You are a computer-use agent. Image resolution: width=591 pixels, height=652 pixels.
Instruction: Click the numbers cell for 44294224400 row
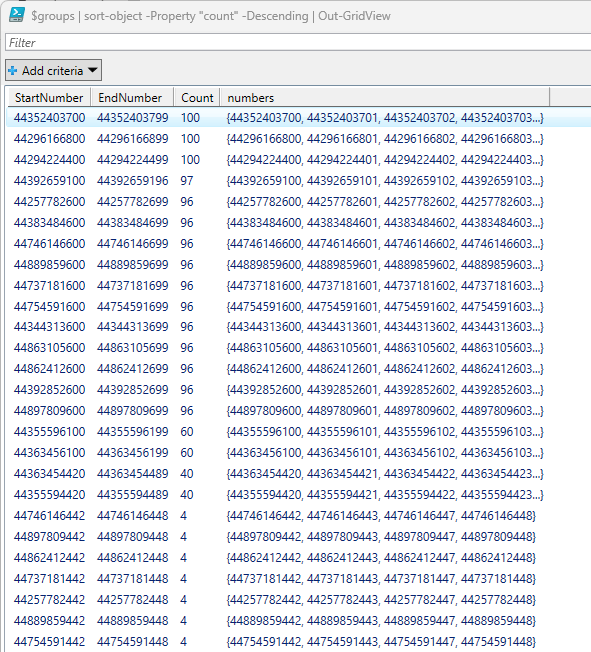pyautogui.click(x=385, y=160)
